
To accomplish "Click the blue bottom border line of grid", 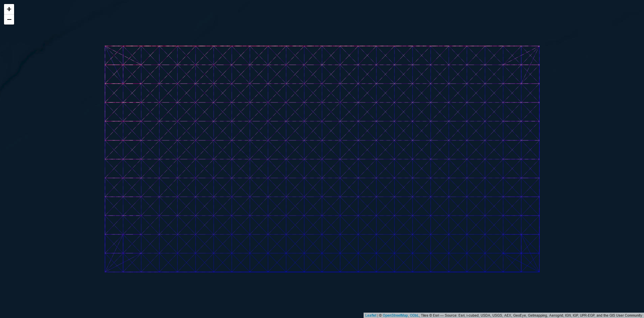I will coord(322,272).
